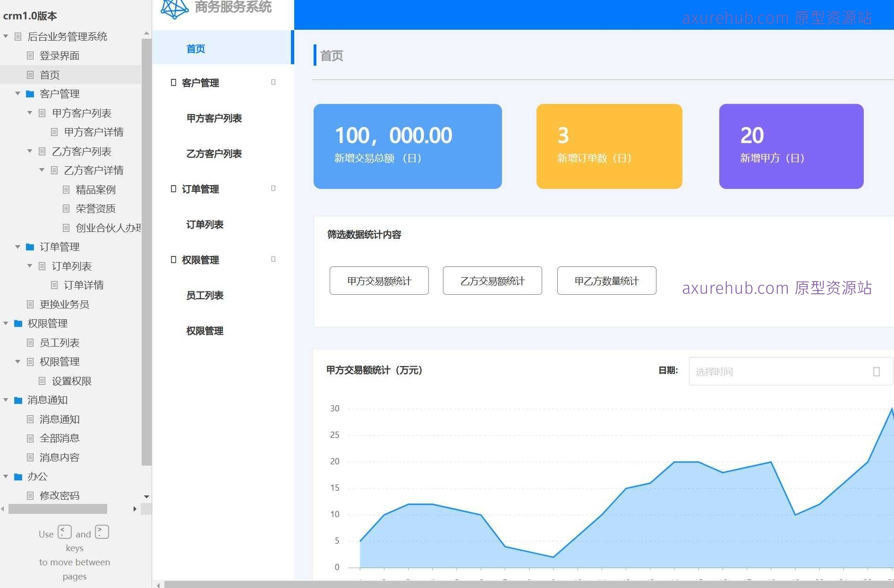Open 全部消息 page in the tree

click(60, 438)
